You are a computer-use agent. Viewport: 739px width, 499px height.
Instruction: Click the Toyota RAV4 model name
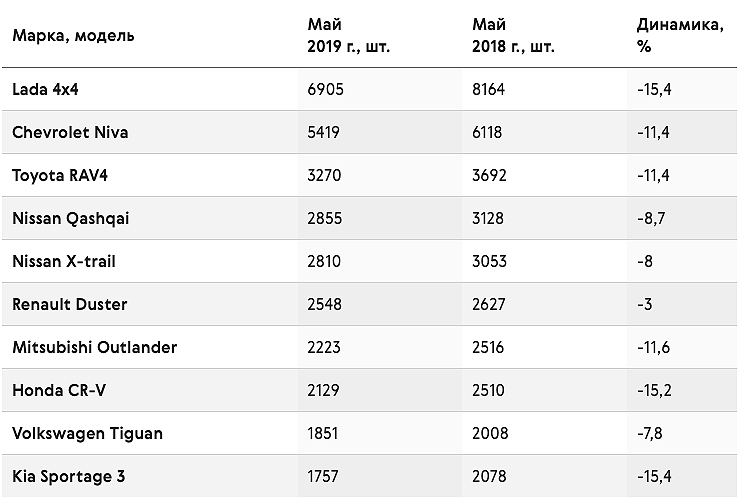coord(60,175)
